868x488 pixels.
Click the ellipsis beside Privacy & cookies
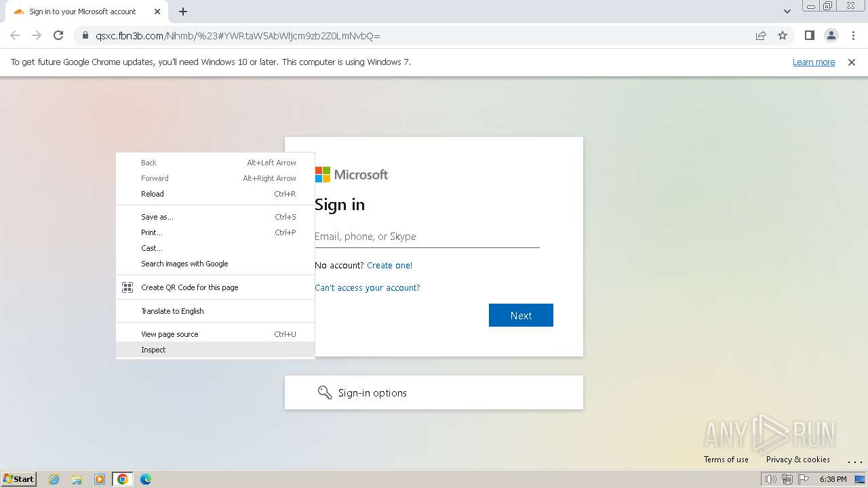(854, 462)
